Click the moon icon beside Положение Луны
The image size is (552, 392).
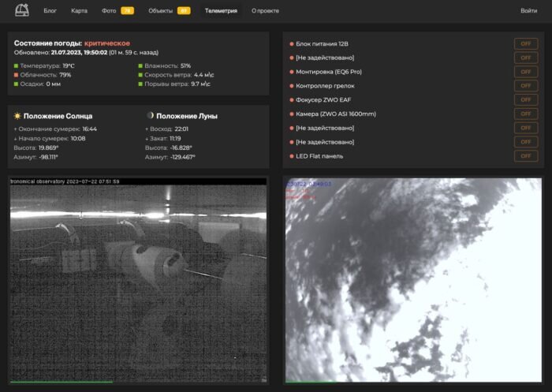[x=150, y=115]
